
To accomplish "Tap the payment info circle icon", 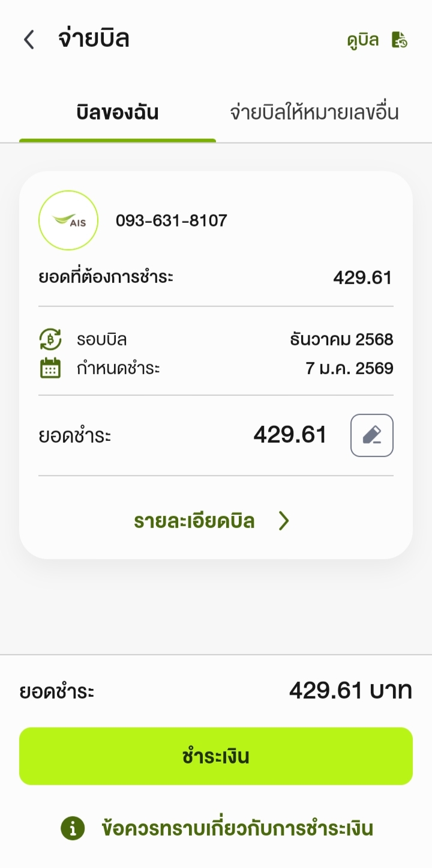I will (x=73, y=829).
